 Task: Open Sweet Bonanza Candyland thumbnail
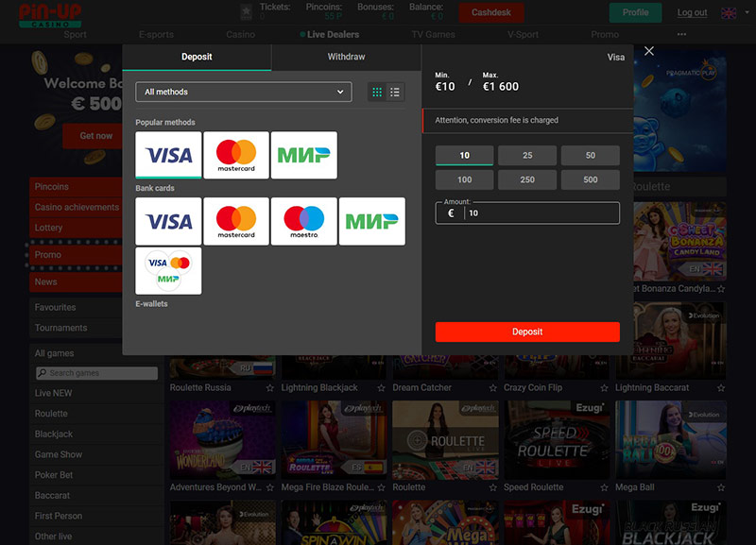coord(679,242)
